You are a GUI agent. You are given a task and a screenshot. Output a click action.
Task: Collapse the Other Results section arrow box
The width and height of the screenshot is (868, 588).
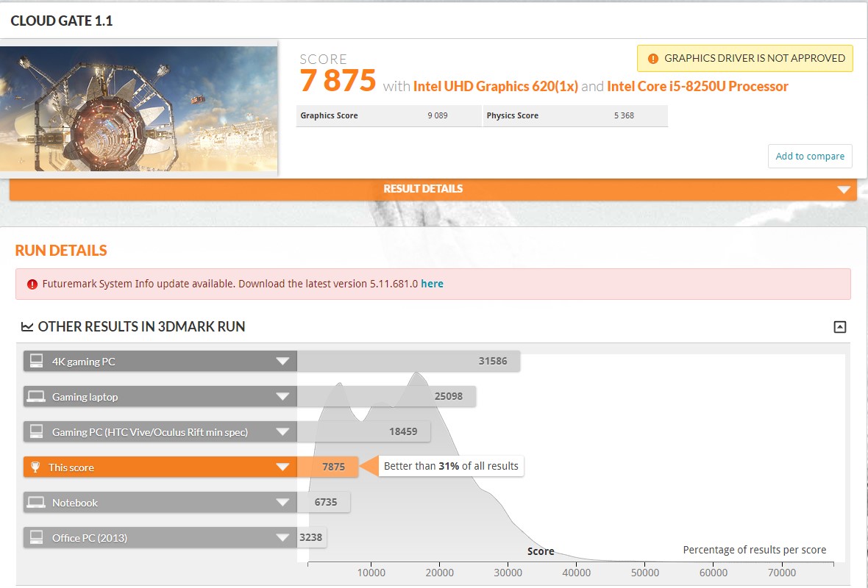[x=840, y=327]
